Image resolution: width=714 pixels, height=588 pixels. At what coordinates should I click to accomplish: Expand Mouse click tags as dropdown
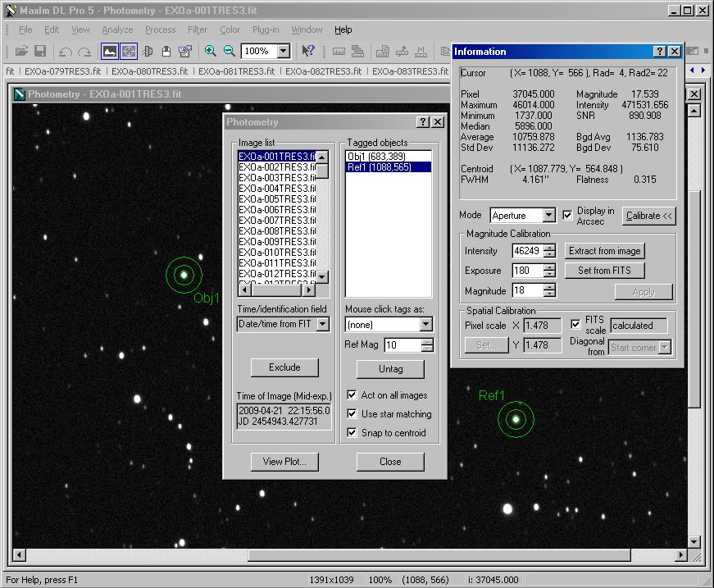425,325
